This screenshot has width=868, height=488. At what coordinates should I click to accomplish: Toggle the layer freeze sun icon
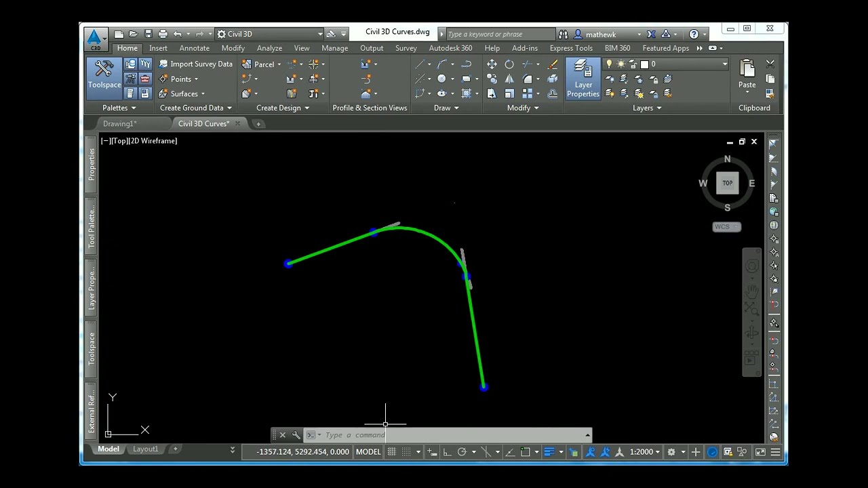[620, 64]
